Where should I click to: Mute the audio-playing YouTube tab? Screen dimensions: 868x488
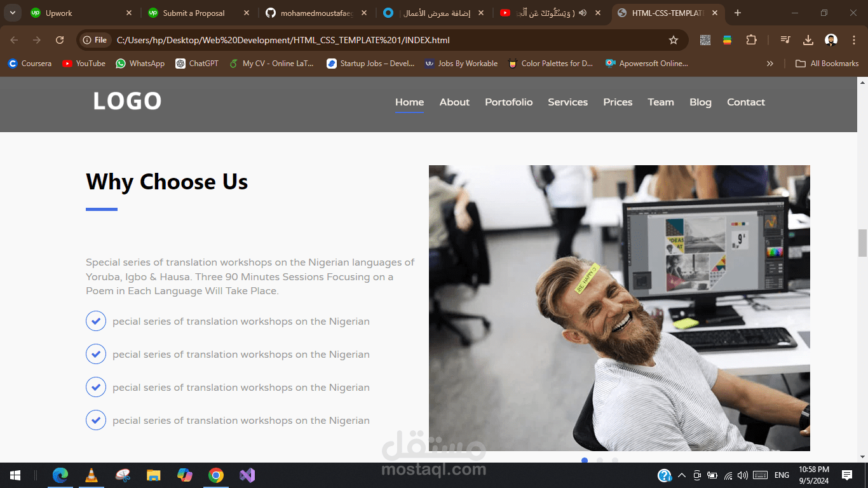pyautogui.click(x=583, y=13)
